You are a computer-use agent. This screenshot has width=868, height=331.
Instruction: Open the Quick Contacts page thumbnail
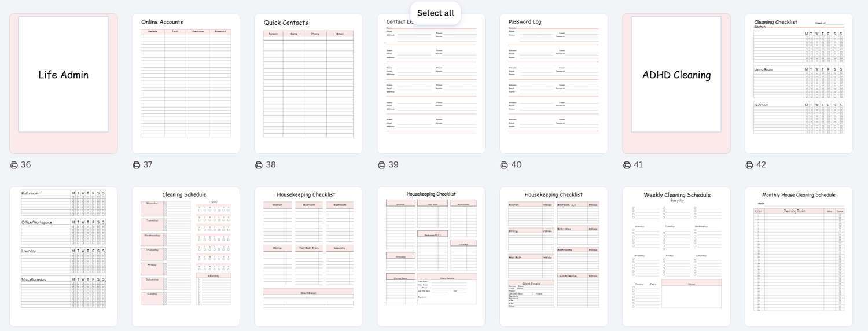(308, 83)
